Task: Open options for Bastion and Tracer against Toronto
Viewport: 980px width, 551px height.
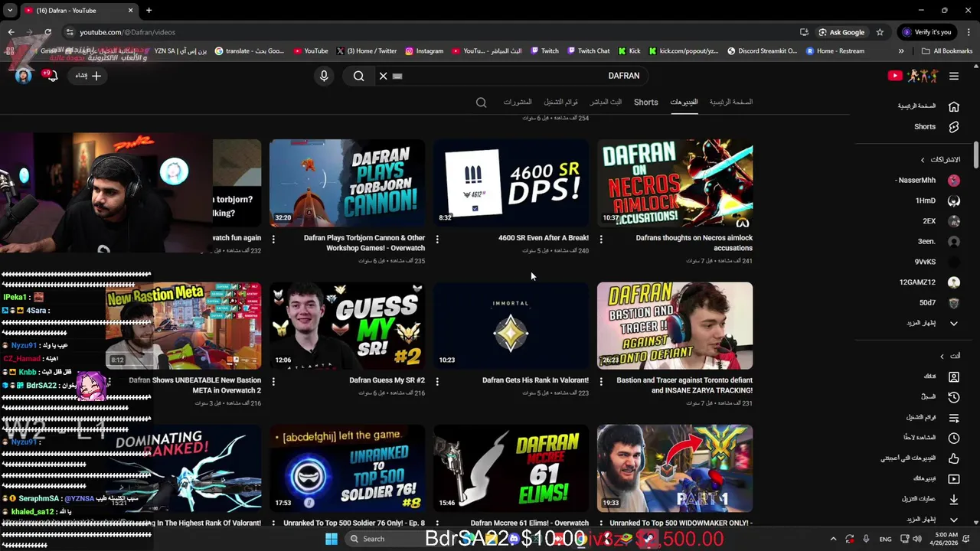Action: [x=601, y=381]
